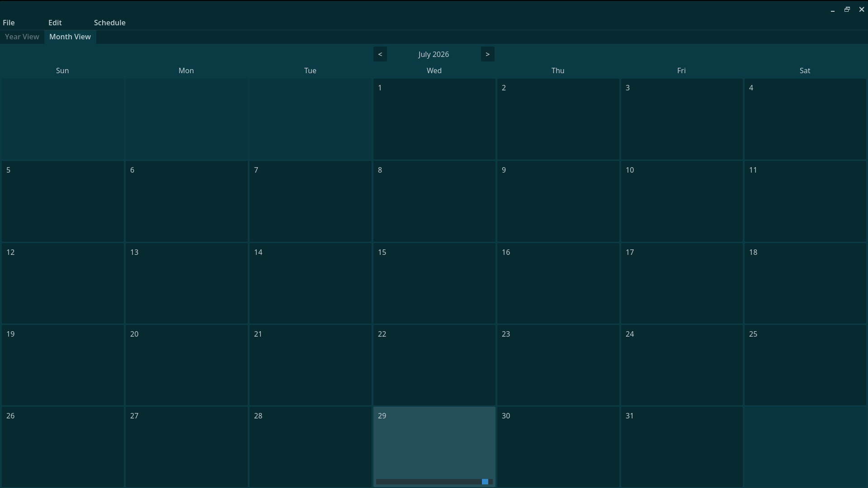
Task: Select July 1 day cell
Action: 434,119
